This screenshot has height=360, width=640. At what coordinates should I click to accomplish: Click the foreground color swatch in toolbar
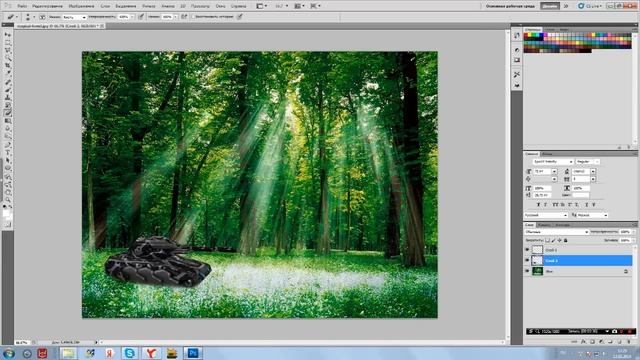click(6, 213)
